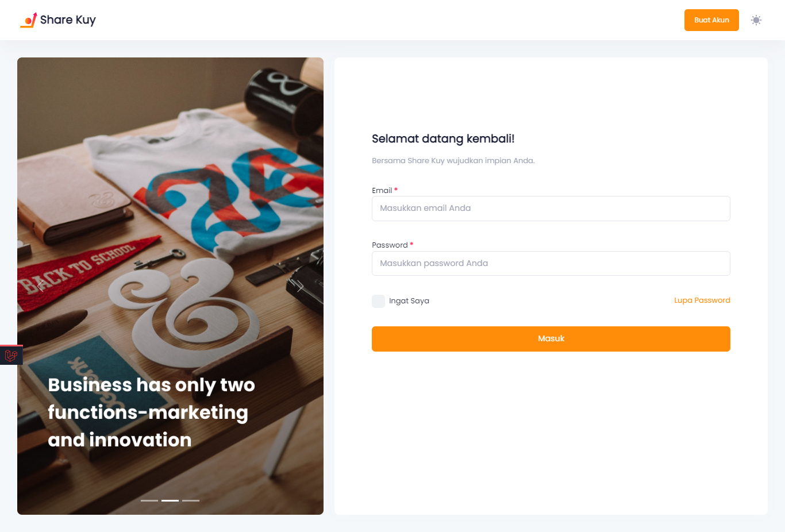
Task: Open the Lupa Password link
Action: [702, 300]
